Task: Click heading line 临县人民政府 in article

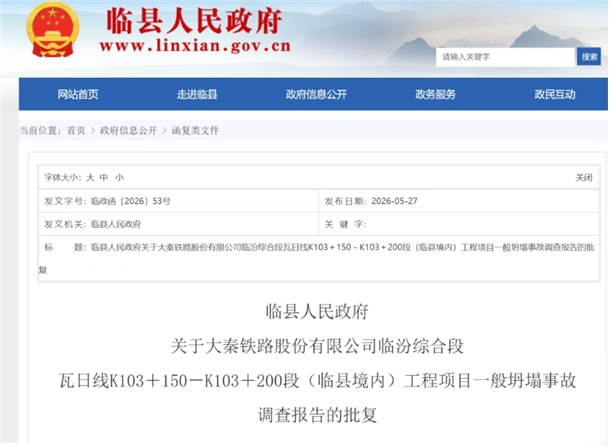Action: click(x=317, y=312)
